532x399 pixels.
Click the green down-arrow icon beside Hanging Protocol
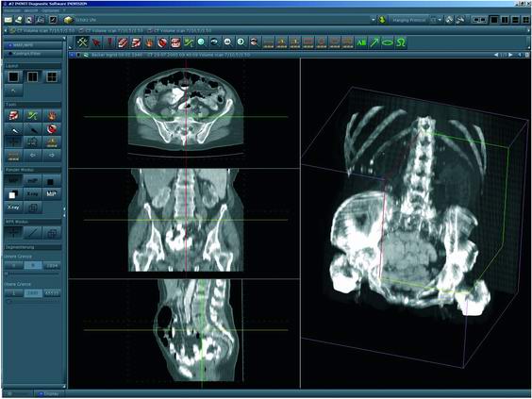382,20
